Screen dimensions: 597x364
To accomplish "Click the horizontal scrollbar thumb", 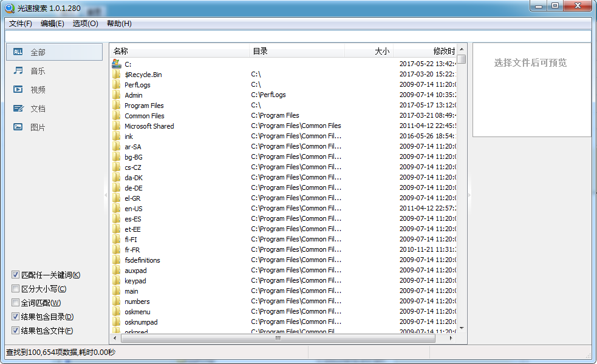I will [278, 338].
